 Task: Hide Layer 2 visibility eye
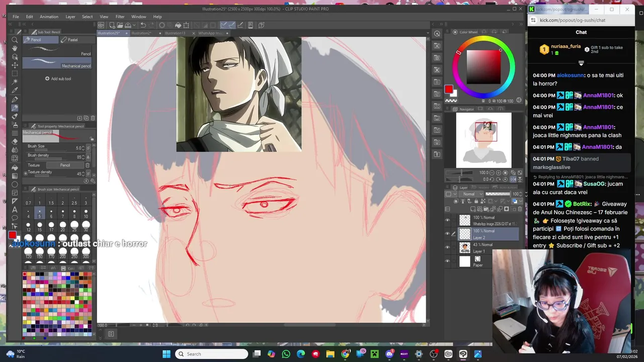click(x=447, y=233)
